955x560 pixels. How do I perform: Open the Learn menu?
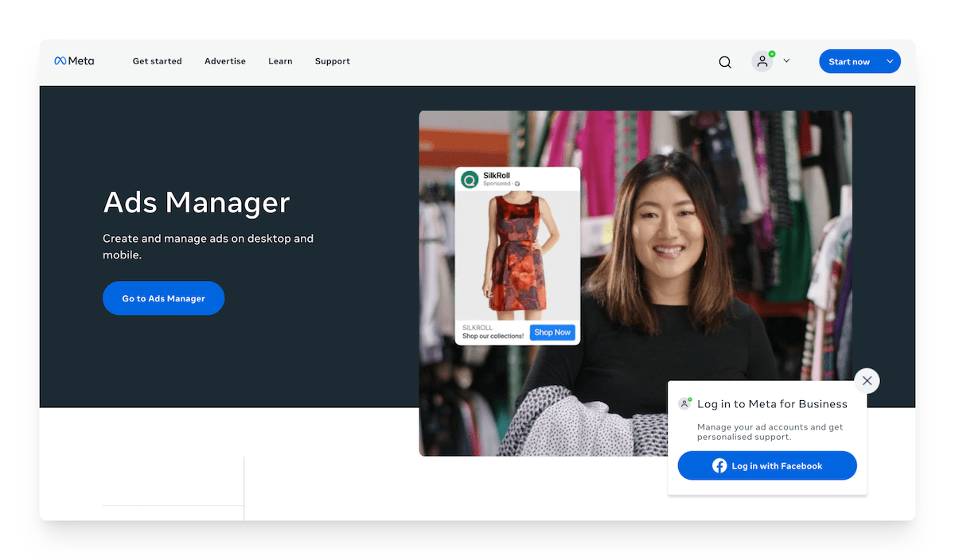point(280,61)
